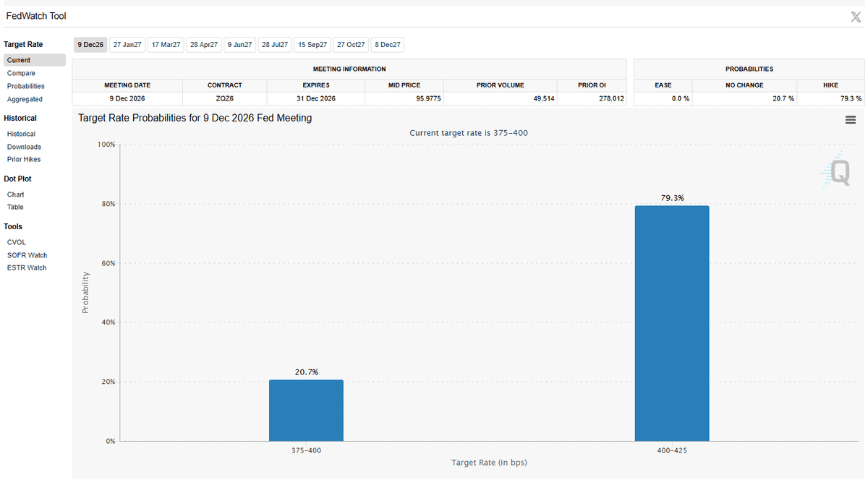Open Aggregated in the sidebar
This screenshot has width=868, height=480.
coord(25,99)
